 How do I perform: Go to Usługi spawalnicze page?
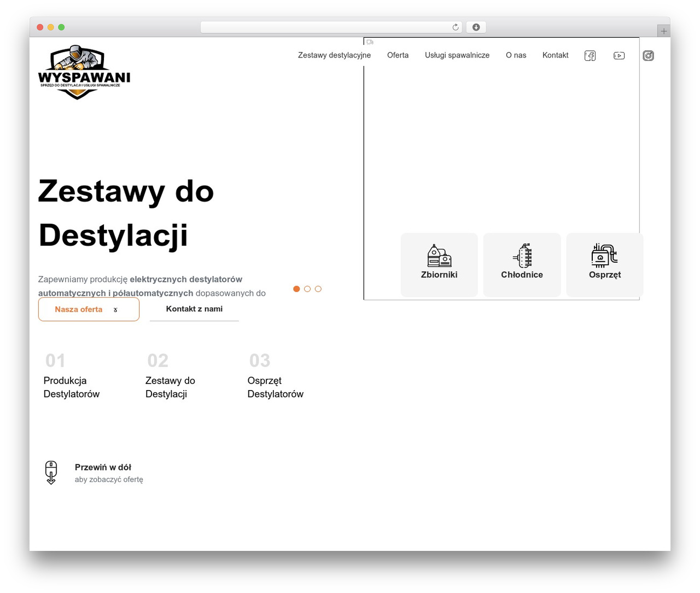pyautogui.click(x=457, y=55)
